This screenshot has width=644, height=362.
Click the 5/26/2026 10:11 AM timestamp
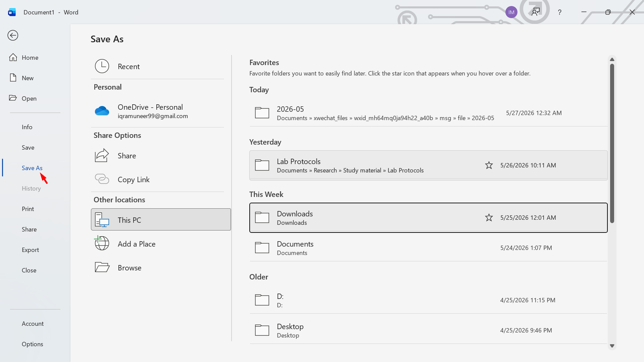coord(528,165)
